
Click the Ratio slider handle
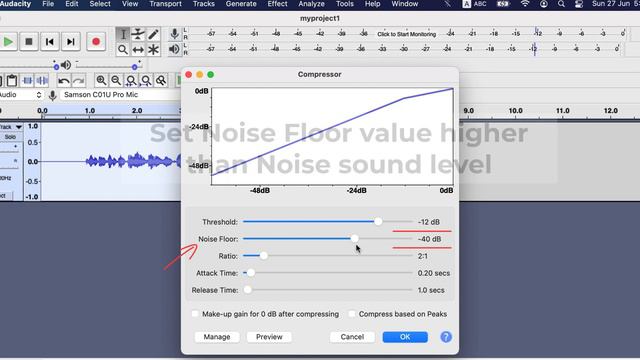264,256
